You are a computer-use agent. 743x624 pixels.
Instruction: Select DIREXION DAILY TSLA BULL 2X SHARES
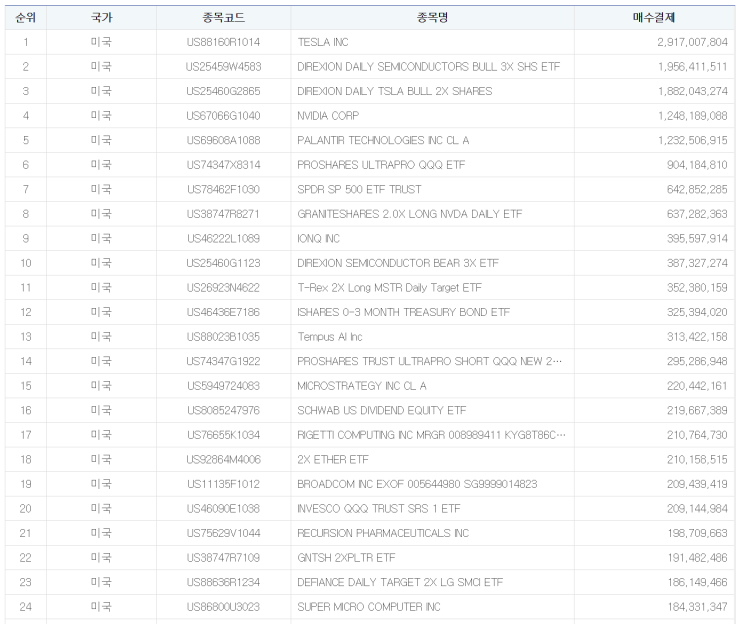pos(395,91)
